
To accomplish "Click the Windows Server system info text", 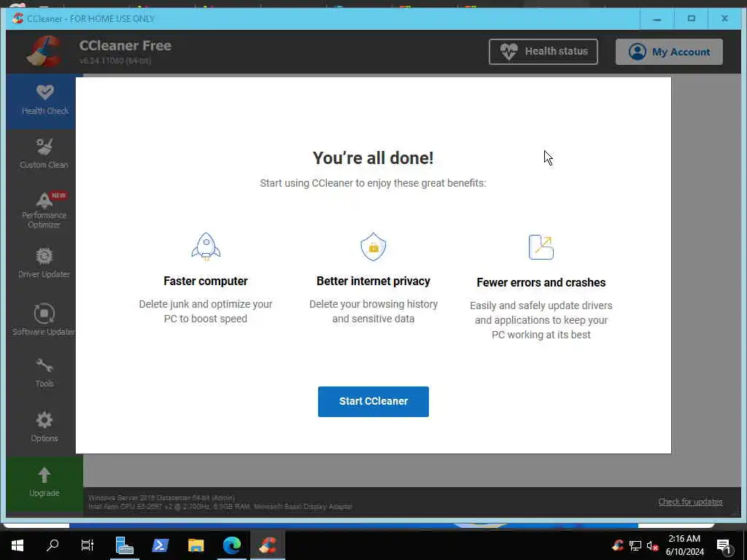I will [161, 497].
